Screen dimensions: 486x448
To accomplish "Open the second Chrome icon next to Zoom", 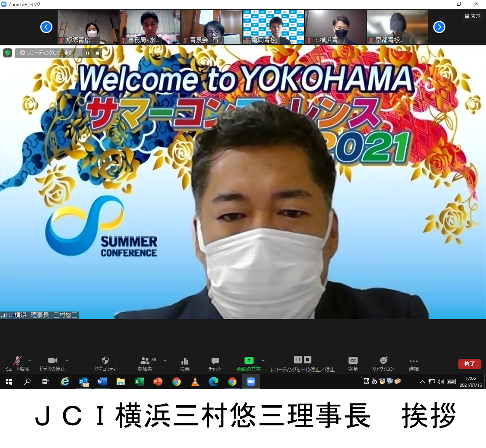I will pos(232,382).
